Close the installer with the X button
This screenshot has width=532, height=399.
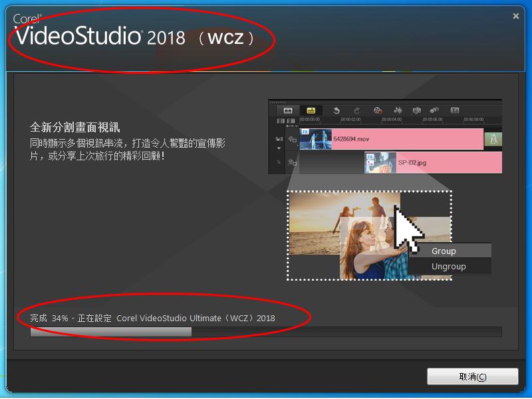coord(516,16)
